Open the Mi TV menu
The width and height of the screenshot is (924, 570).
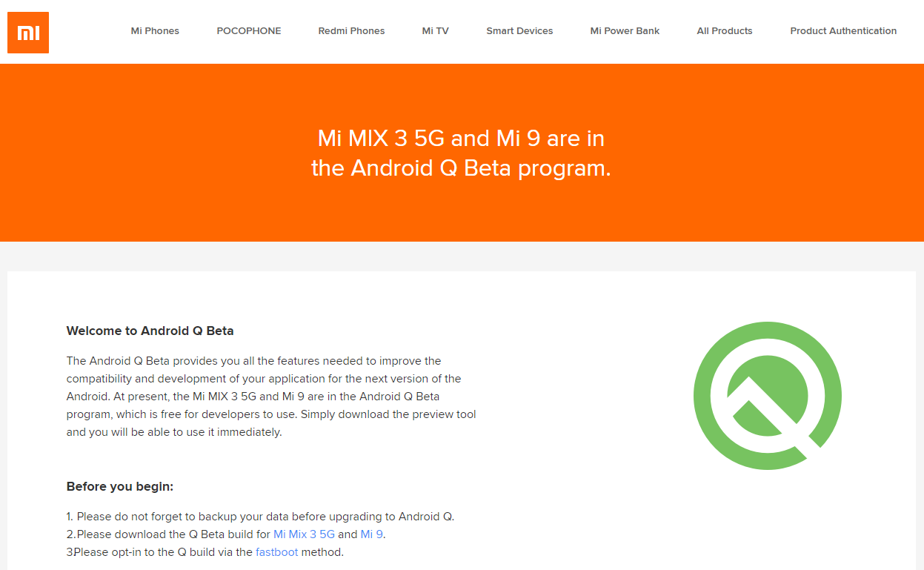[x=436, y=31]
